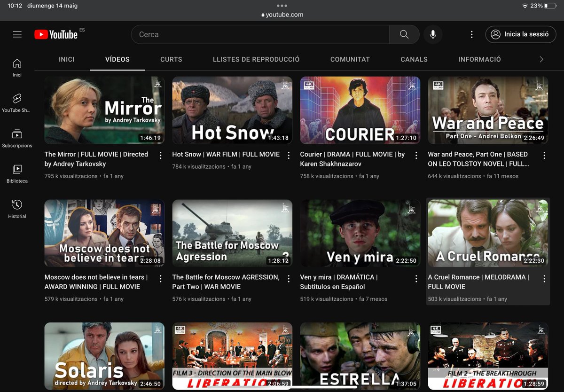Open options for Moscow does not believe in tears

[x=160, y=278]
